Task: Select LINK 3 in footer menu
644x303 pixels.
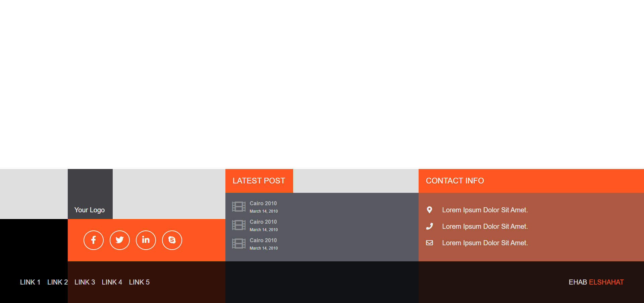Action: pyautogui.click(x=85, y=282)
